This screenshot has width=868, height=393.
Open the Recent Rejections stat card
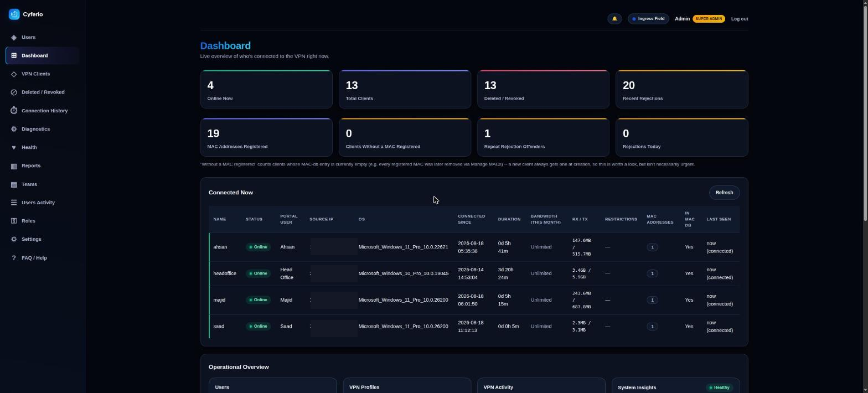click(x=681, y=89)
